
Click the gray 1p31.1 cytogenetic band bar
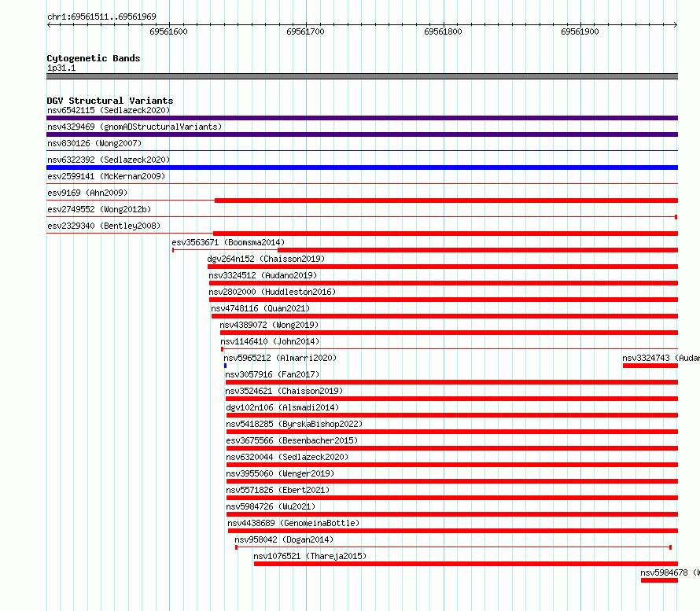(362, 76)
